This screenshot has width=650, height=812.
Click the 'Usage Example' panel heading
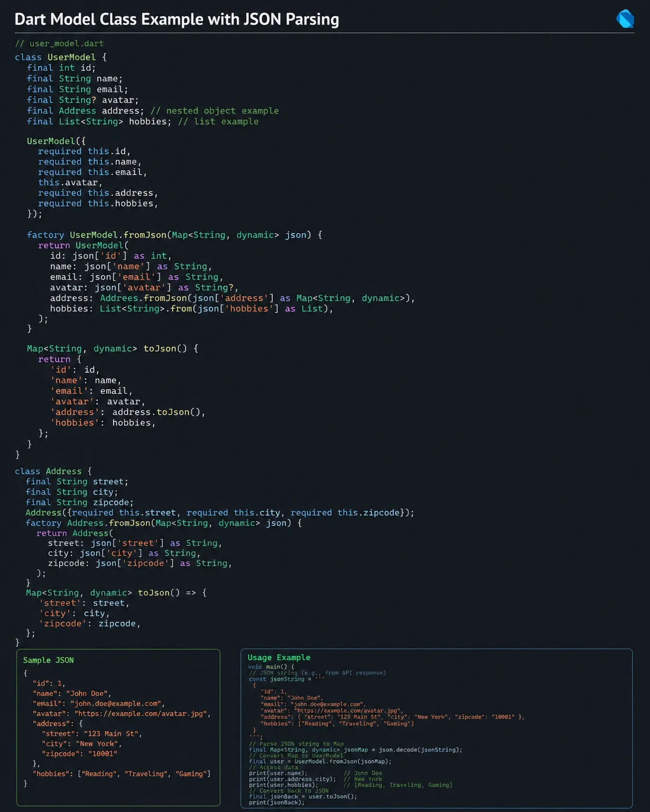tap(279, 657)
